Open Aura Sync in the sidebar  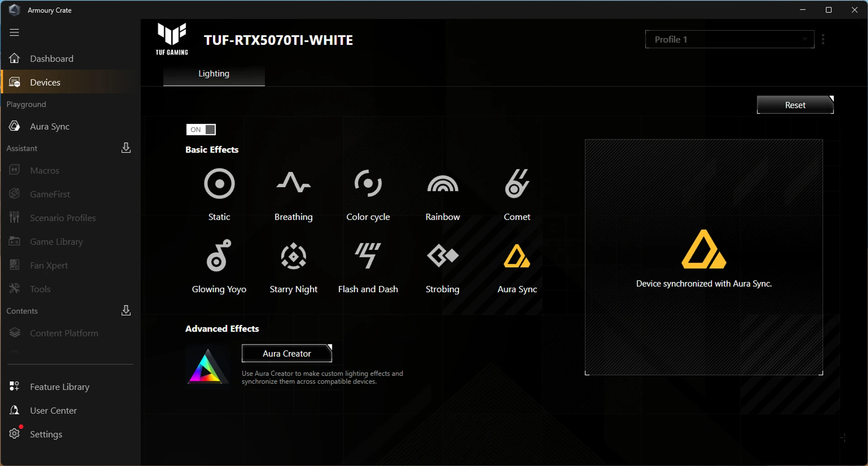[71, 126]
